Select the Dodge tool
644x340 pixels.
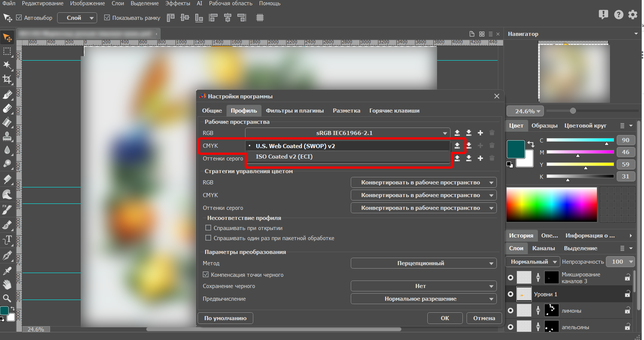(7, 164)
